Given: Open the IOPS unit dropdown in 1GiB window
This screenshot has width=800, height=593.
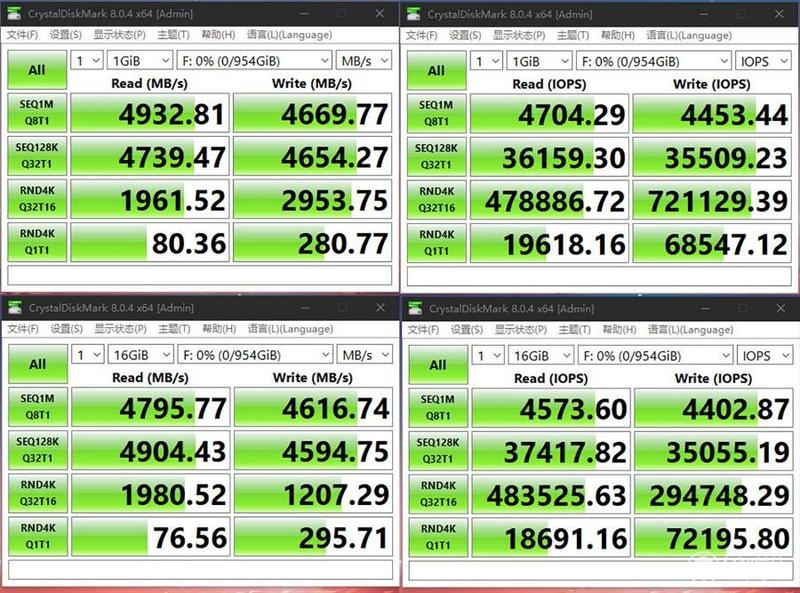Looking at the screenshot, I should (x=763, y=62).
